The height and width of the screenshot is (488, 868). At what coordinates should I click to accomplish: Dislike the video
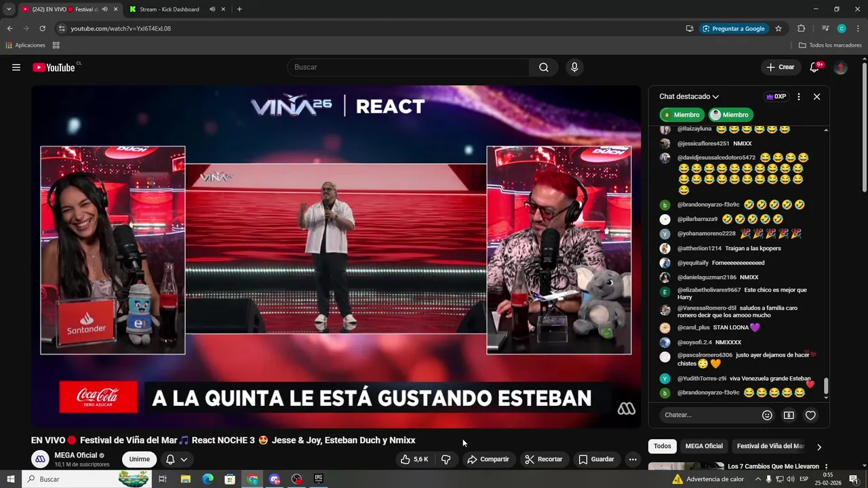tap(446, 459)
